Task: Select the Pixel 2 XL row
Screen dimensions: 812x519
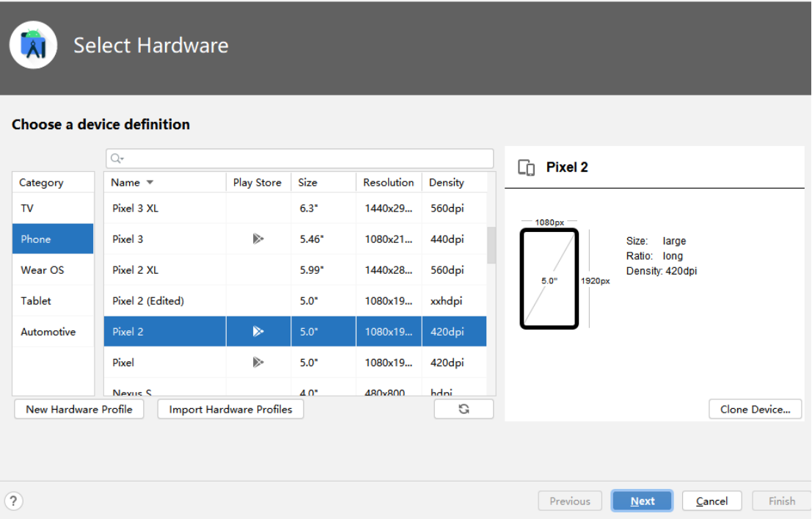Action: 295,270
